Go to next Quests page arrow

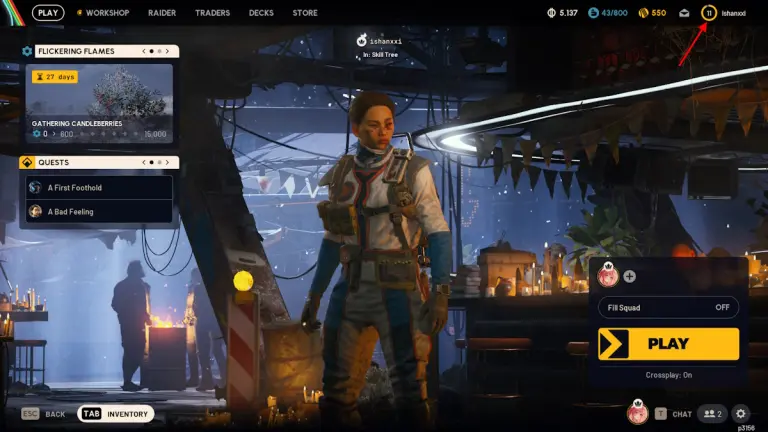pos(168,162)
